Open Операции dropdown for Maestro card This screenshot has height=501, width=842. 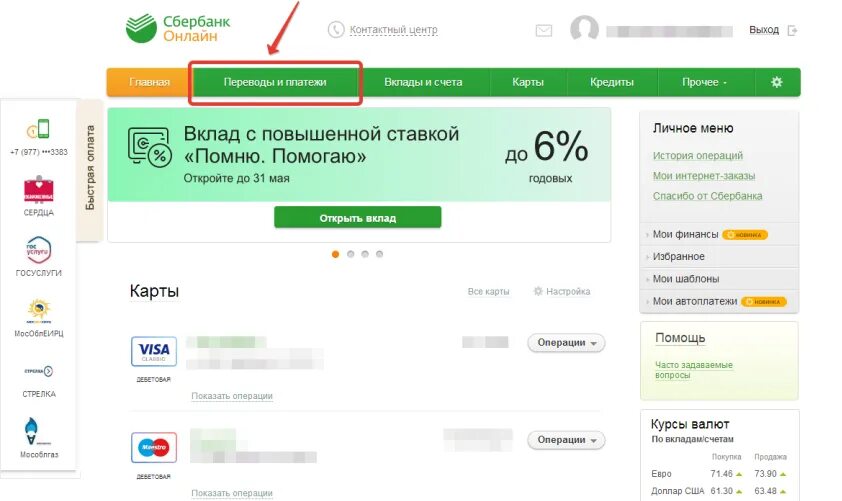coord(567,440)
